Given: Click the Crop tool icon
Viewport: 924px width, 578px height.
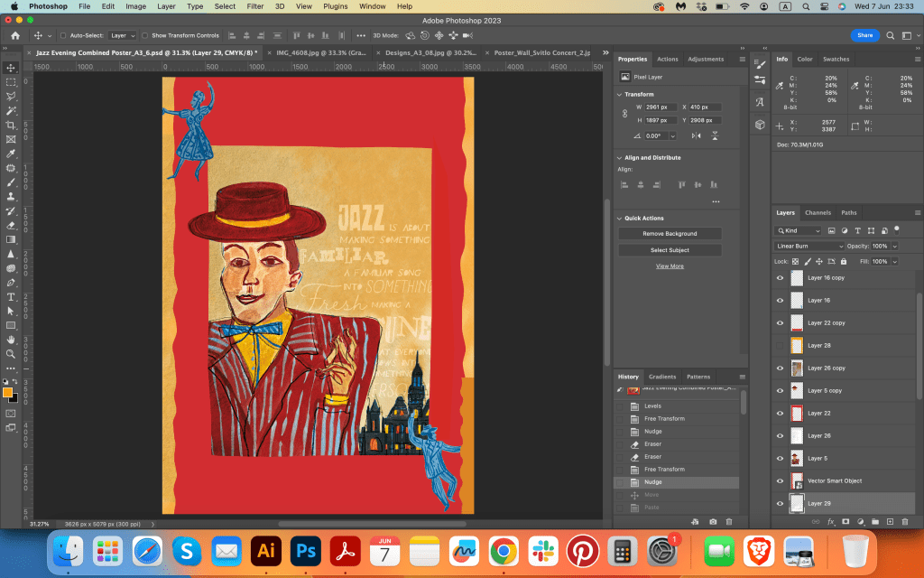Looking at the screenshot, I should (11, 126).
